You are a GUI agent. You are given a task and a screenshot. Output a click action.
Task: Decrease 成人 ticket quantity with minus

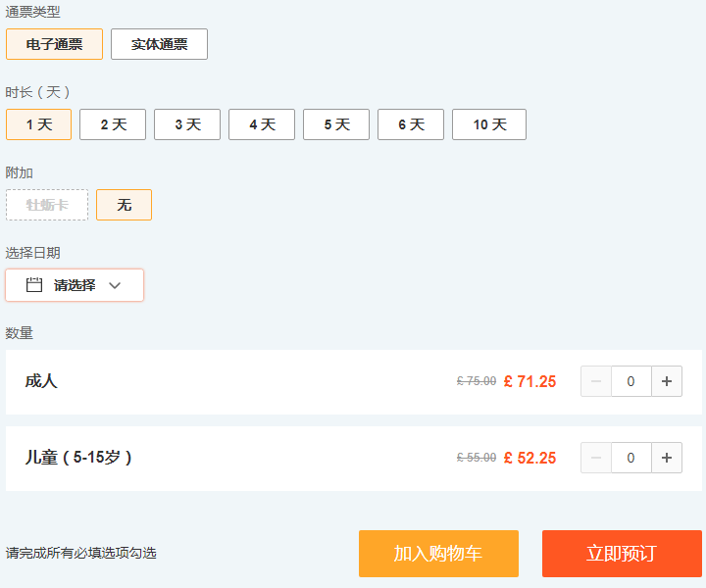click(x=596, y=381)
